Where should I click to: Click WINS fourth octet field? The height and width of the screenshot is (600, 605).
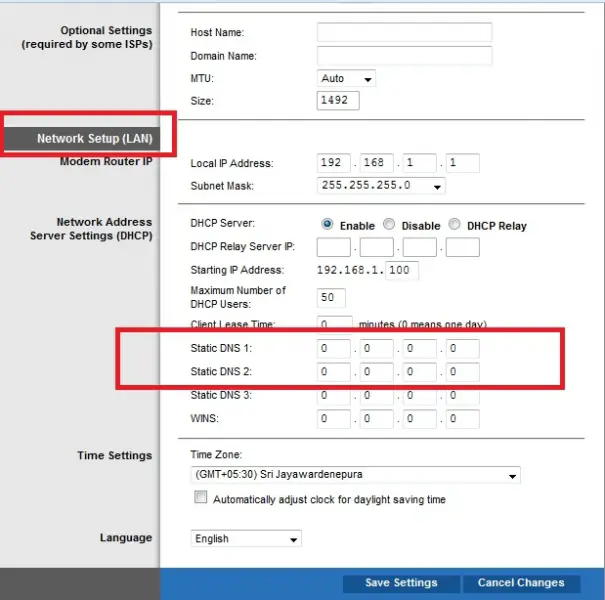tap(463, 419)
